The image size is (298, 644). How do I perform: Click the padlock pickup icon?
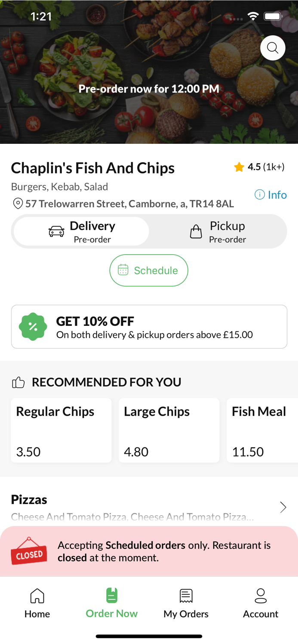(x=196, y=231)
